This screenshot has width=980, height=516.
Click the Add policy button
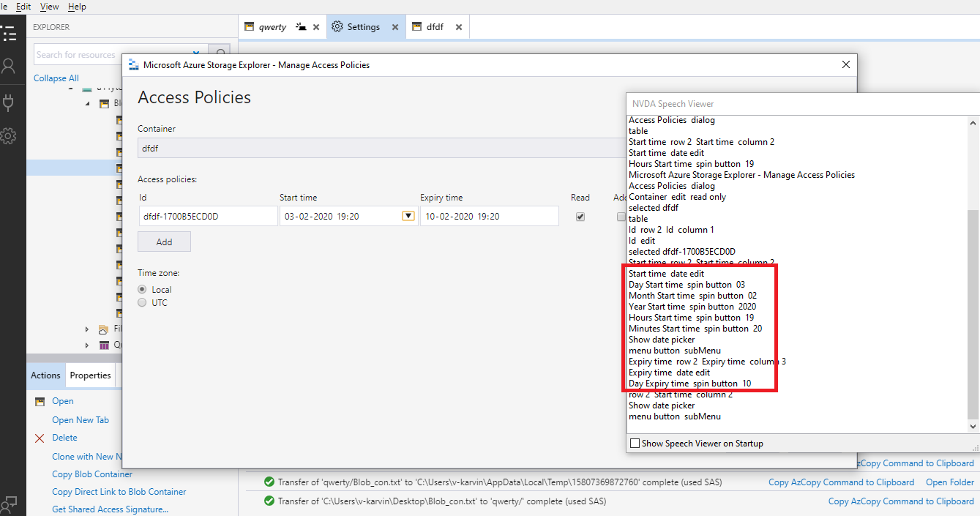164,242
